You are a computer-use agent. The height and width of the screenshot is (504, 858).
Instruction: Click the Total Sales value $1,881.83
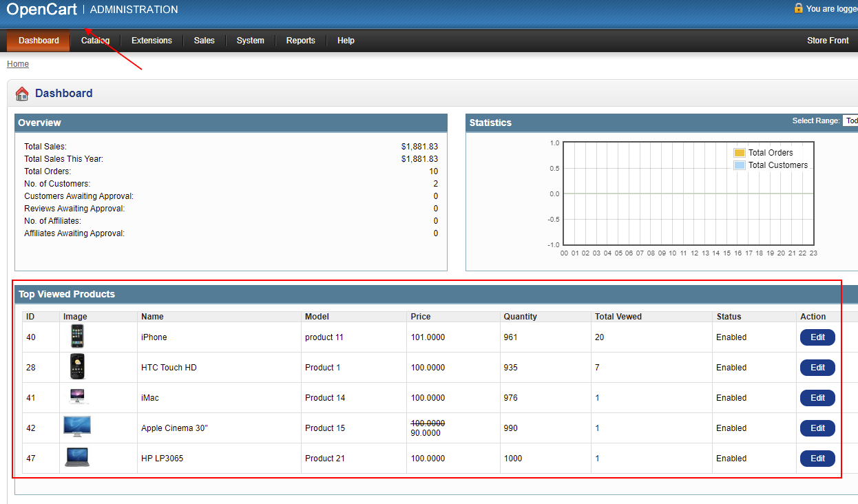(419, 147)
